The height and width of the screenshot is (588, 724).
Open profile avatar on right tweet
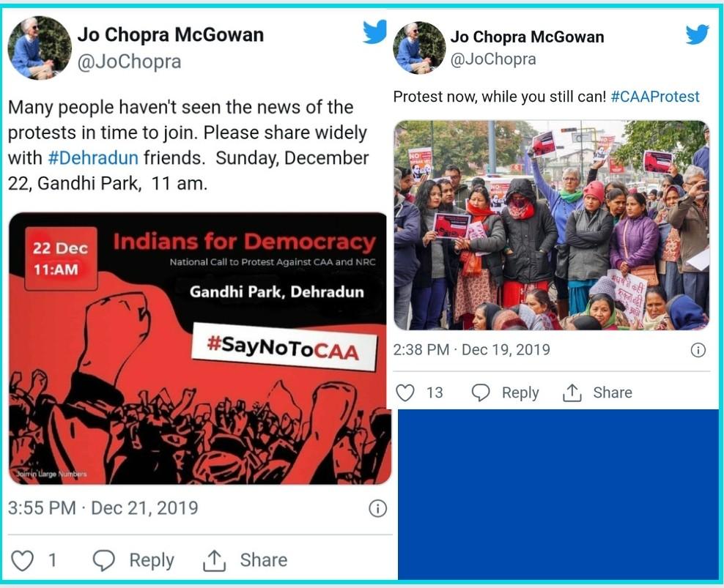[x=419, y=48]
